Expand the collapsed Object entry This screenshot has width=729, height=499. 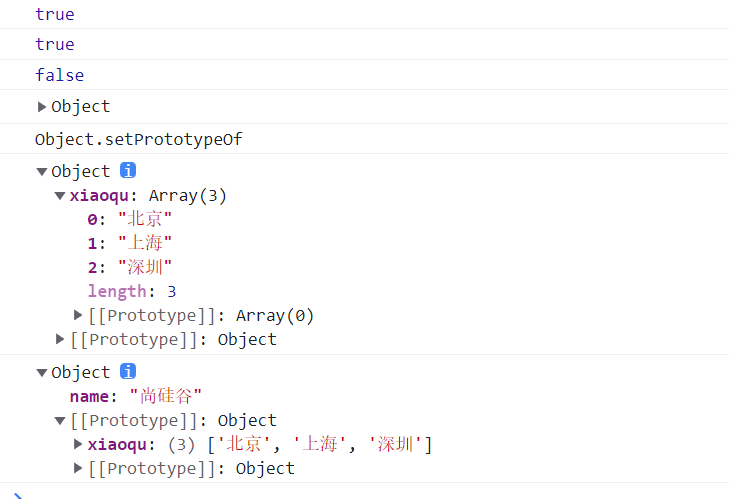pyautogui.click(x=42, y=107)
